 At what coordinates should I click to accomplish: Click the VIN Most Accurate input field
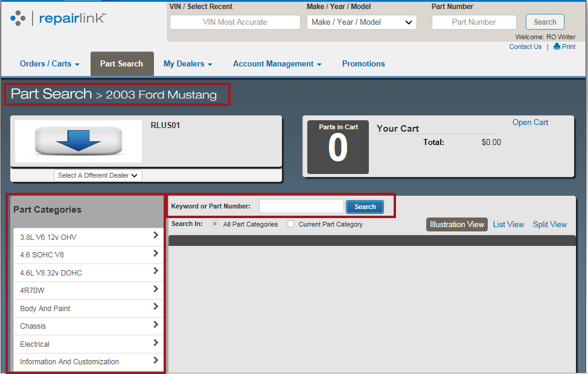click(x=235, y=22)
